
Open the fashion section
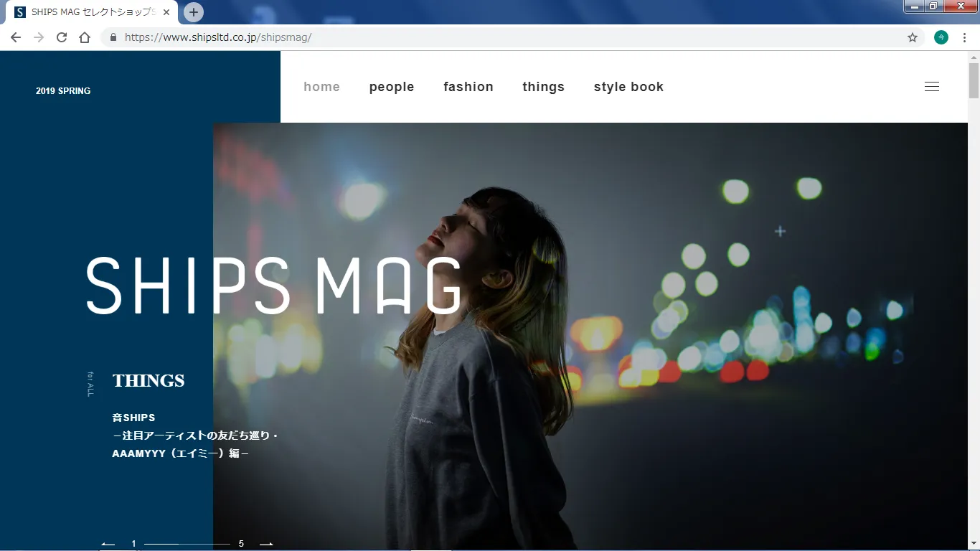[x=468, y=87]
